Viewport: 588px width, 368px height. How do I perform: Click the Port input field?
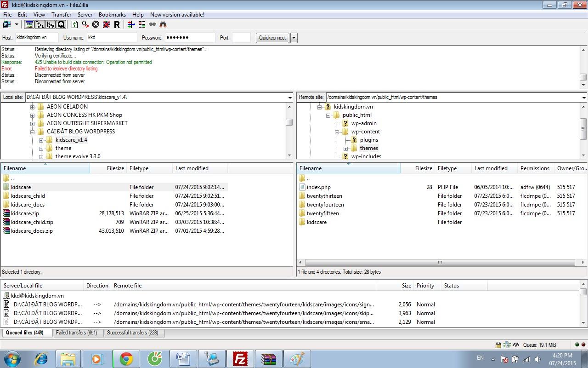pyautogui.click(x=242, y=38)
